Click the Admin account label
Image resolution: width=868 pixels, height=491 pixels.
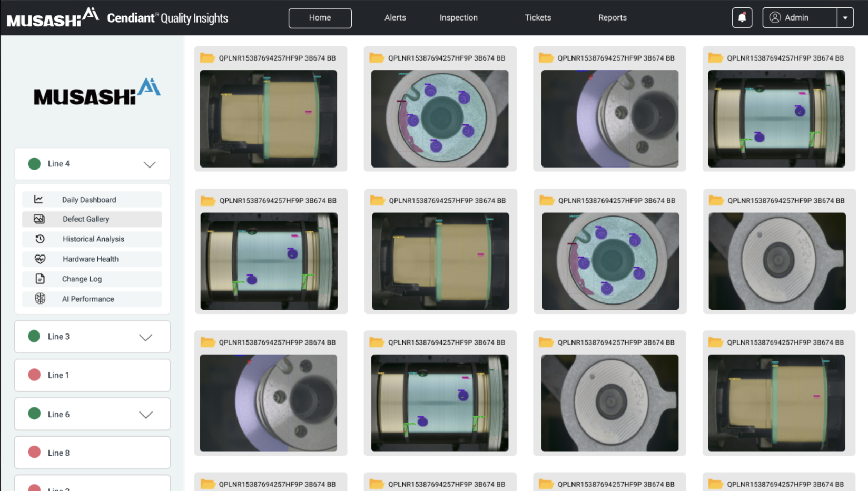pos(796,17)
